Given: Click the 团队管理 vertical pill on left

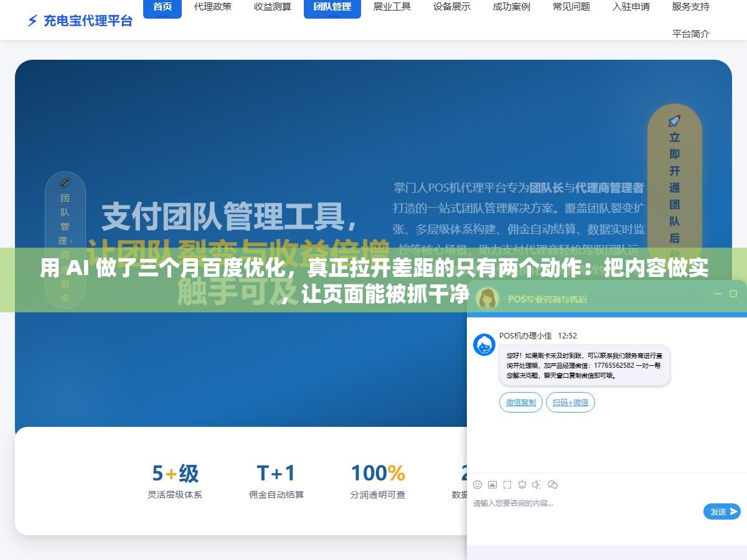Looking at the screenshot, I should point(65,240).
